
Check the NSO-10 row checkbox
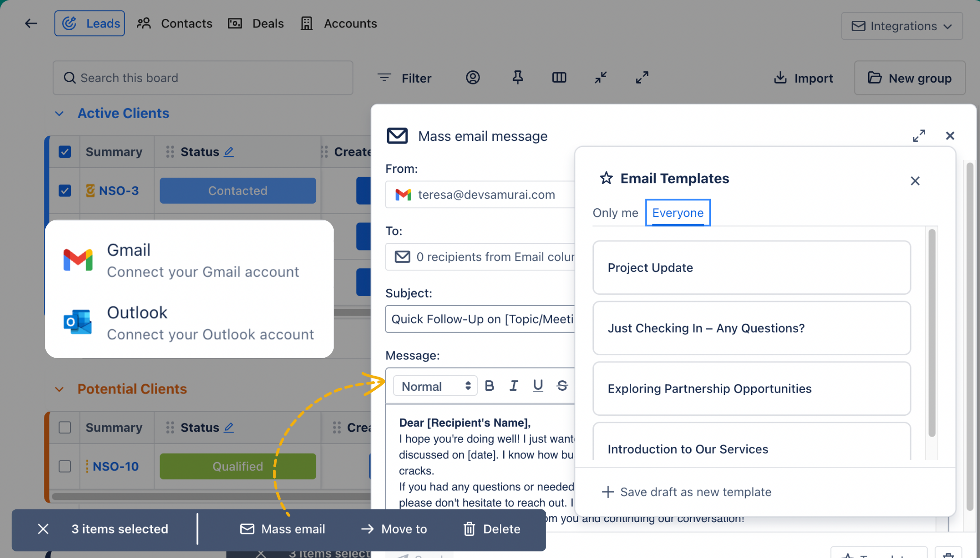[65, 466]
